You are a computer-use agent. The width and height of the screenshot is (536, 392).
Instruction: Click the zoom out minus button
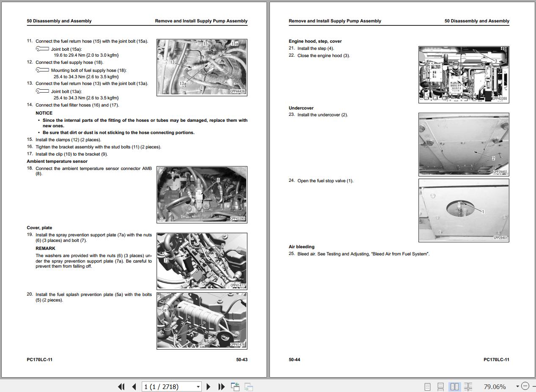tap(525, 386)
